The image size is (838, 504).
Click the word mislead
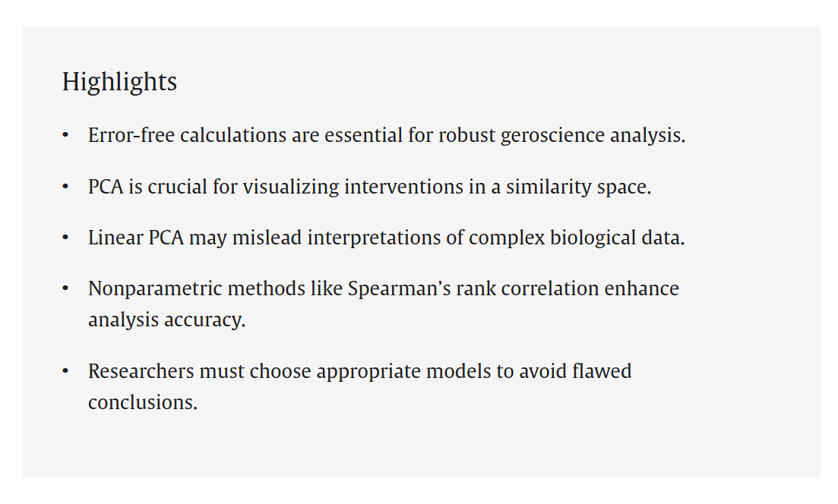(x=267, y=238)
